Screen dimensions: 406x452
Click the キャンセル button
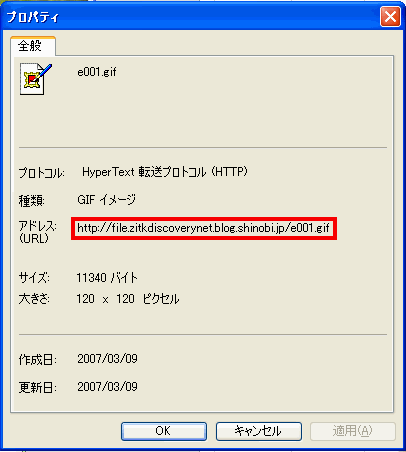(x=259, y=431)
